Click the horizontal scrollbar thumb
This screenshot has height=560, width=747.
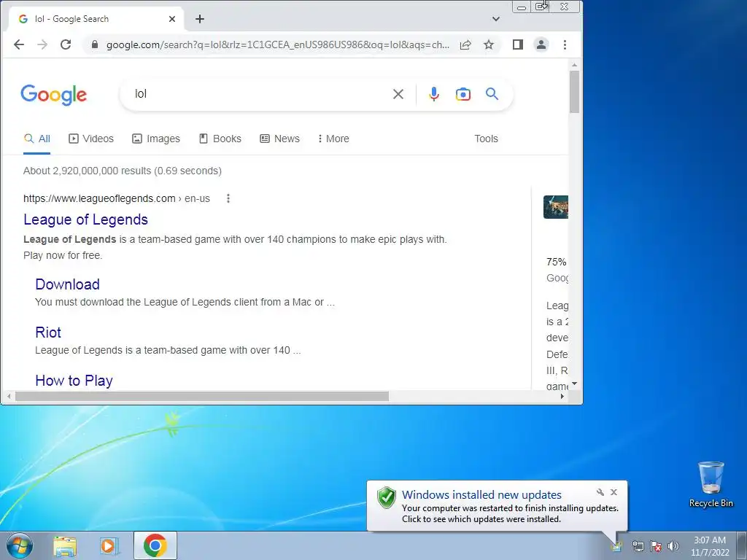tap(202, 396)
